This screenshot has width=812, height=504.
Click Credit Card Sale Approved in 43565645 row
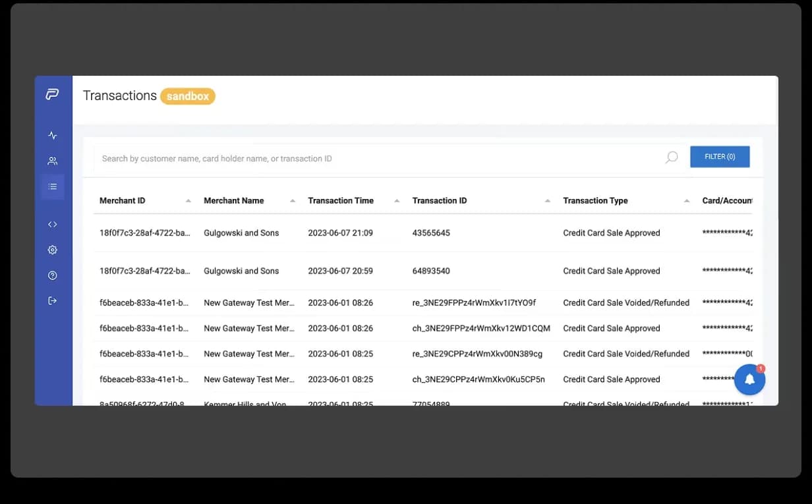(x=612, y=233)
